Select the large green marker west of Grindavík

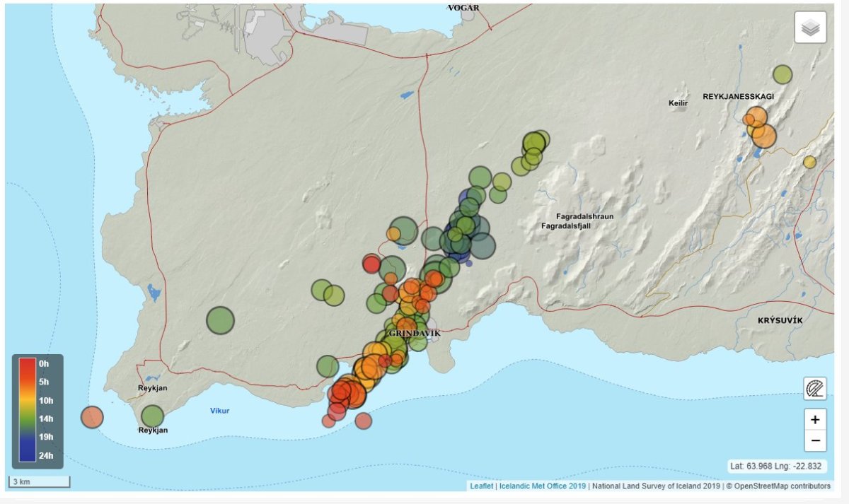click(220, 320)
